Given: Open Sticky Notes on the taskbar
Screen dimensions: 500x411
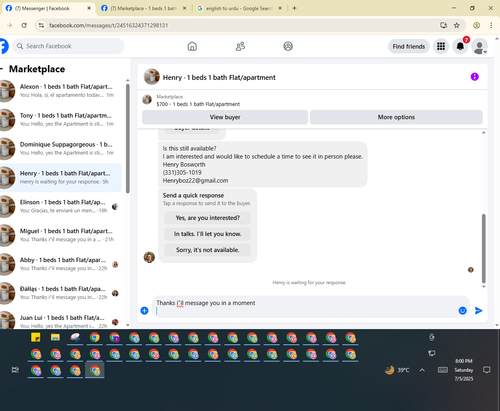Looking at the screenshot, I should [x=35, y=337].
